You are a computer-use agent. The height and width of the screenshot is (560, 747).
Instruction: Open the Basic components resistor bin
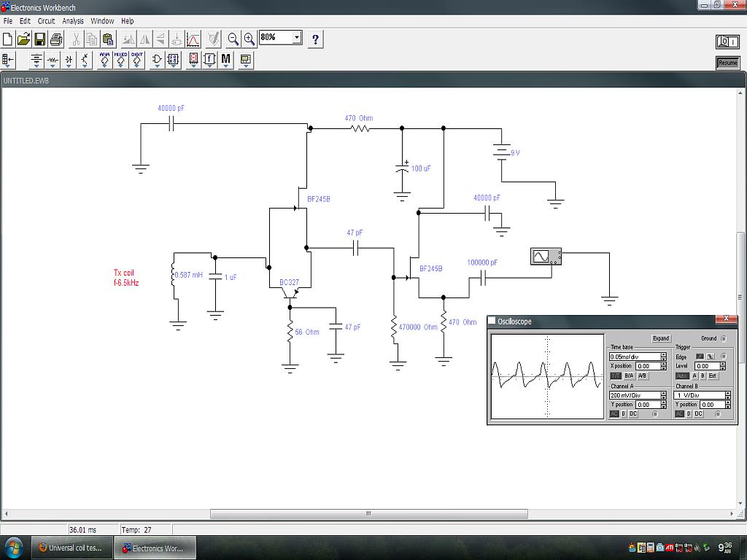[53, 60]
